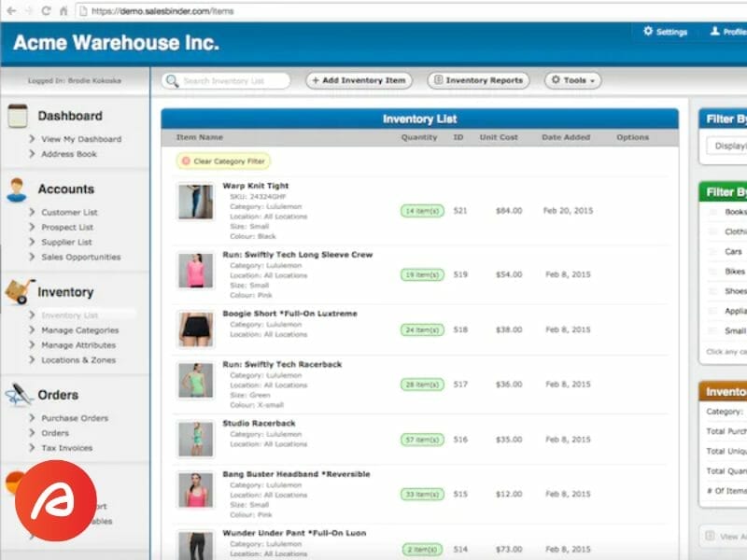This screenshot has width=747, height=560.
Task: Sort by Unit Cost column header
Action: coord(499,137)
